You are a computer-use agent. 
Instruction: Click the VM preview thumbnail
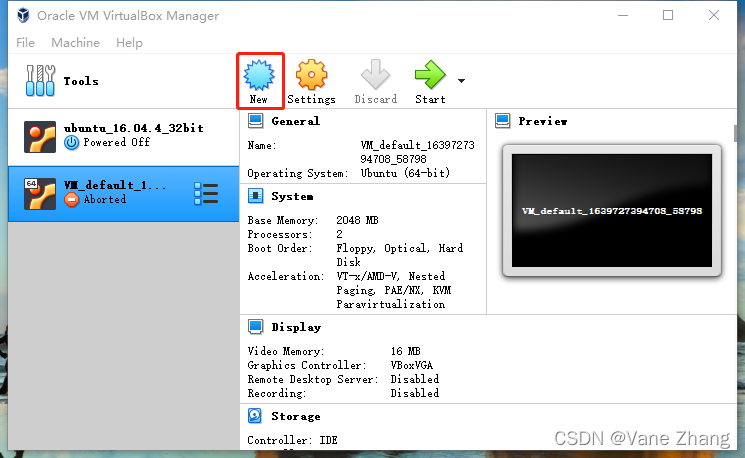click(612, 210)
